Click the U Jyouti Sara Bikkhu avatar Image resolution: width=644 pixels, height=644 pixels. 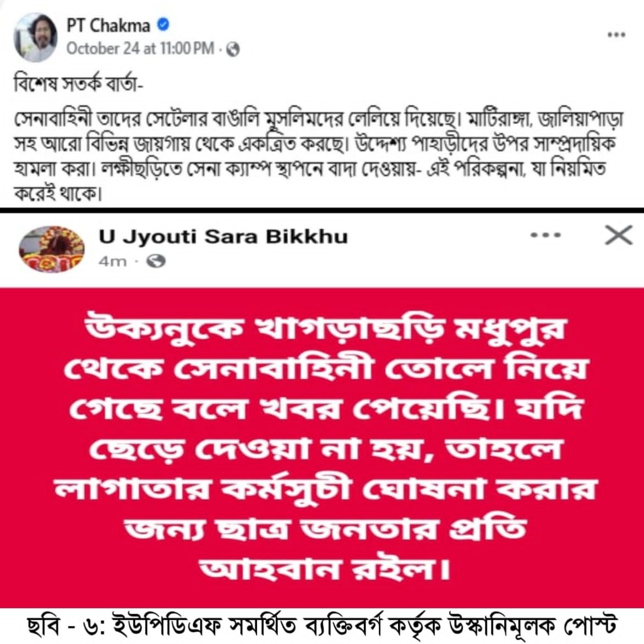(52, 249)
